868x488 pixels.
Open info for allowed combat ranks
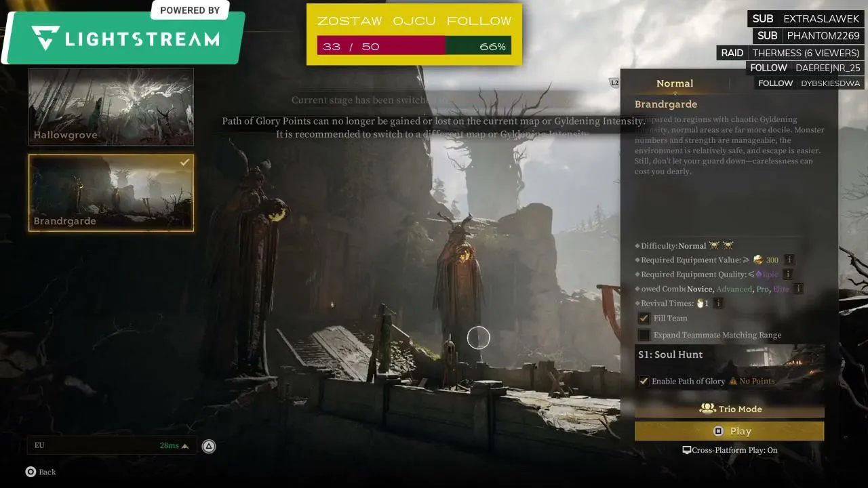[x=798, y=289]
